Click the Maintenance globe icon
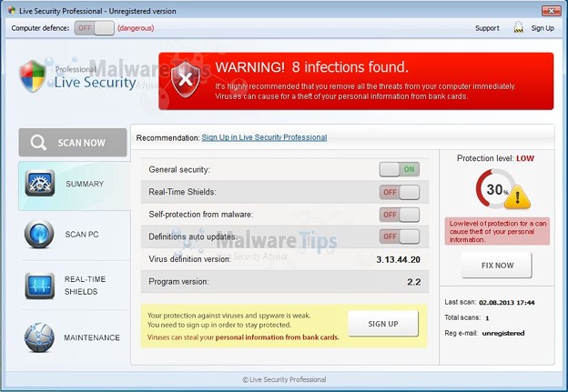 (39, 337)
